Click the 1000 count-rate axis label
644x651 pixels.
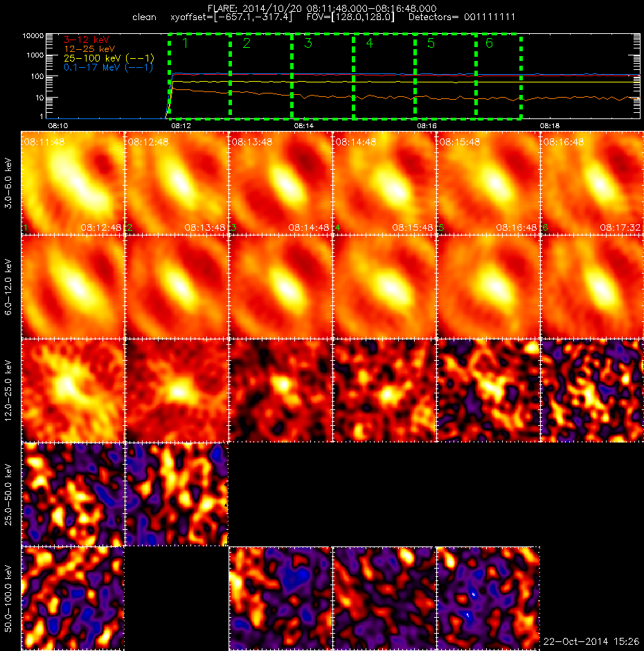(35, 55)
